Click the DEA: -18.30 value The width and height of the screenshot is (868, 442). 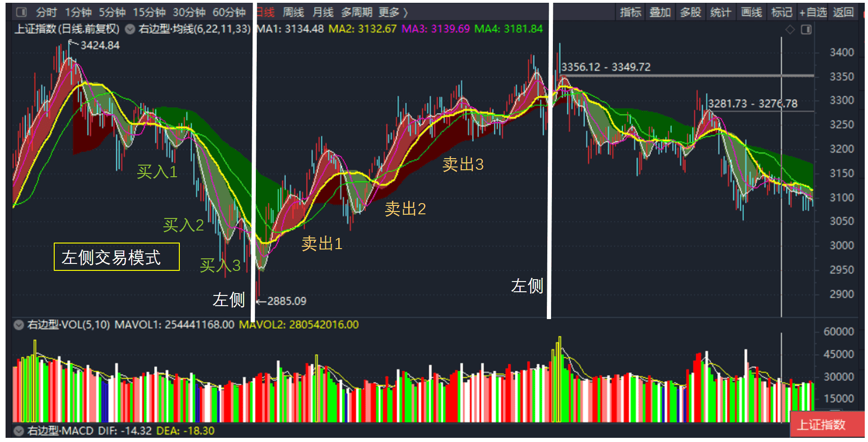click(185, 431)
